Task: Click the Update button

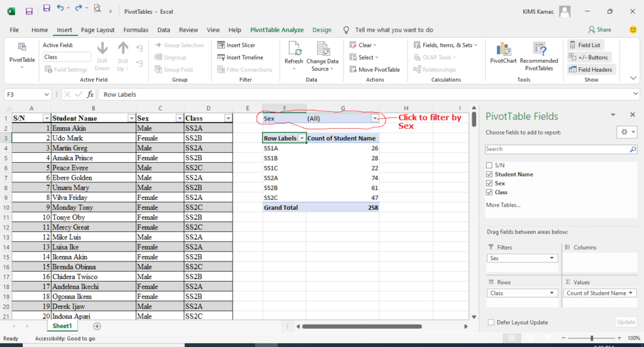Action: coord(626,322)
